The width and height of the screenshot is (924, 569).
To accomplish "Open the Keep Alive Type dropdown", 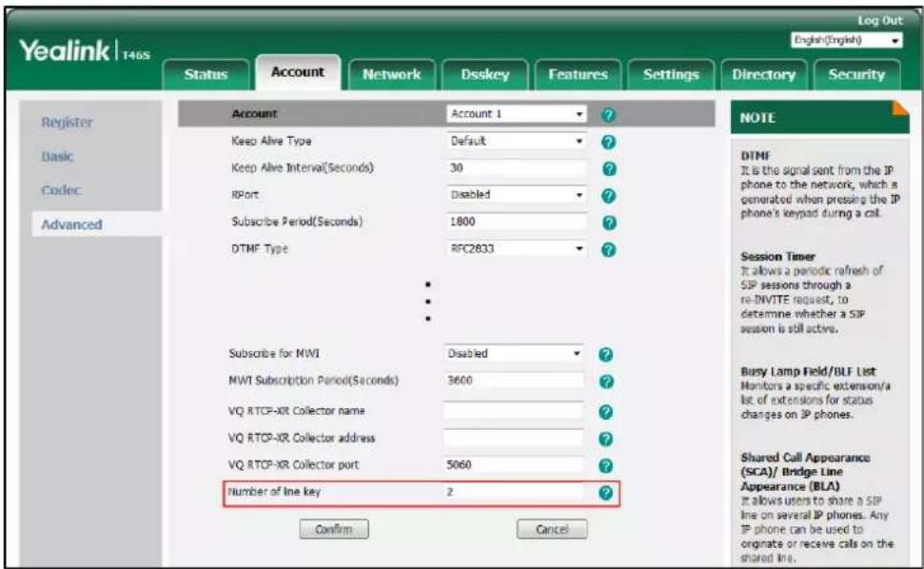I will pyautogui.click(x=516, y=141).
